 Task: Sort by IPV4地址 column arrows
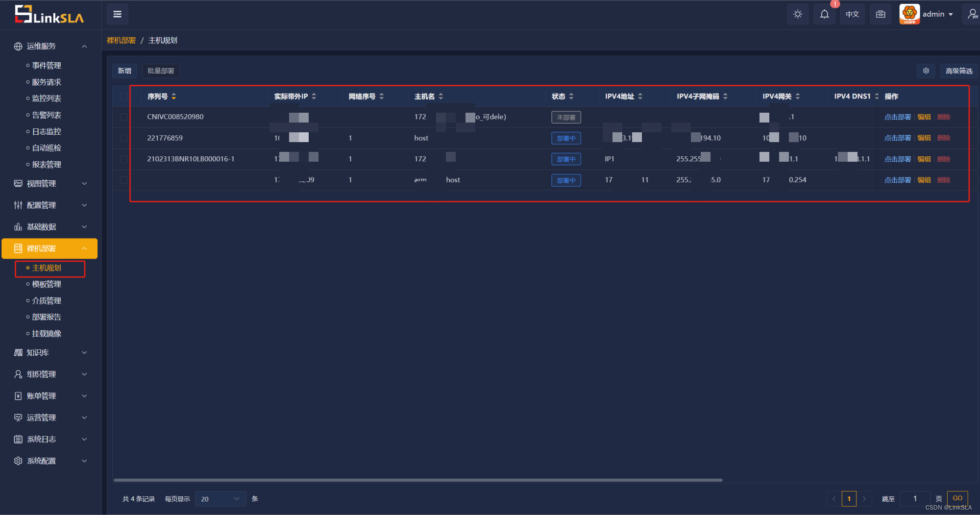pos(640,97)
